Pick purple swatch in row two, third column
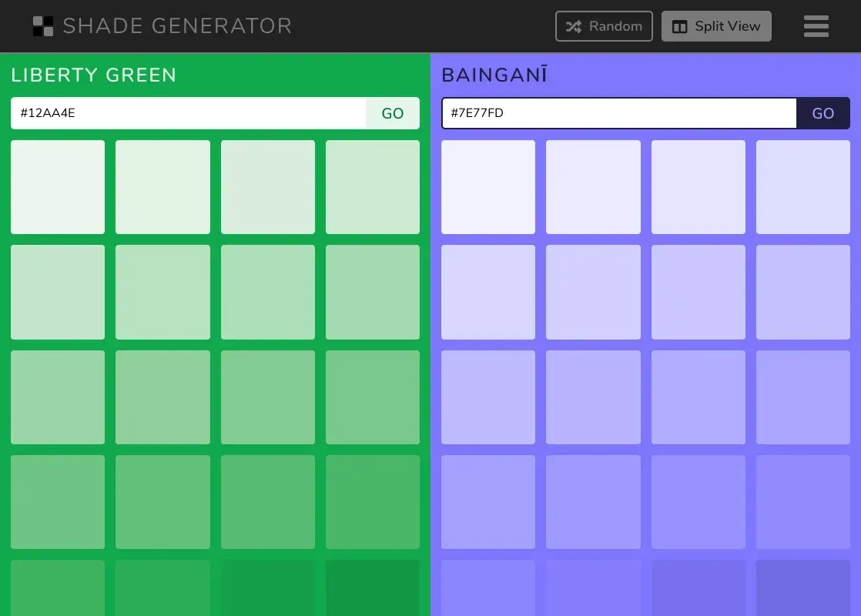 click(x=699, y=292)
